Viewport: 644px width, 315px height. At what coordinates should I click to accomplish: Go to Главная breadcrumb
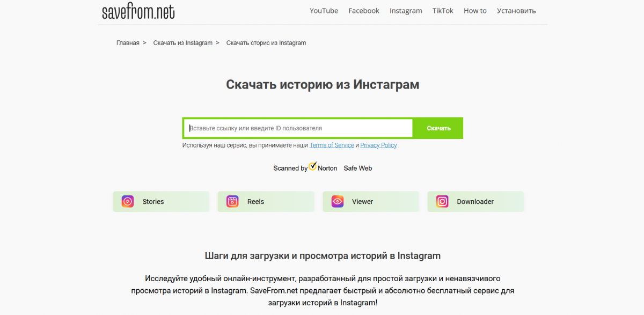(x=128, y=43)
